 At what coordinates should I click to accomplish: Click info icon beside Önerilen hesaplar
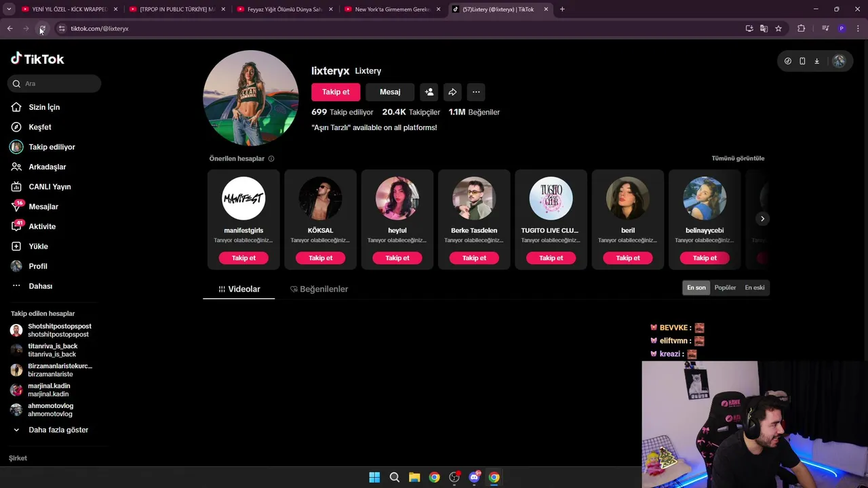(x=271, y=159)
